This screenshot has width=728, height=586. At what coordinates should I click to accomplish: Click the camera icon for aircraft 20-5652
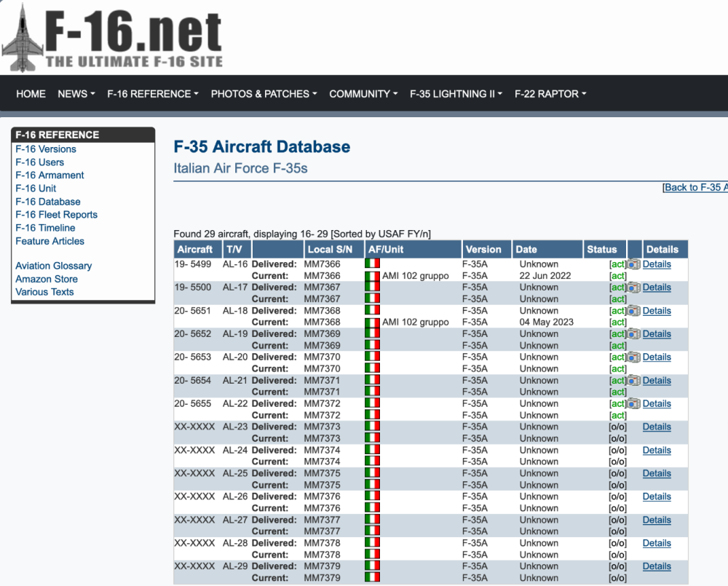pyautogui.click(x=633, y=334)
